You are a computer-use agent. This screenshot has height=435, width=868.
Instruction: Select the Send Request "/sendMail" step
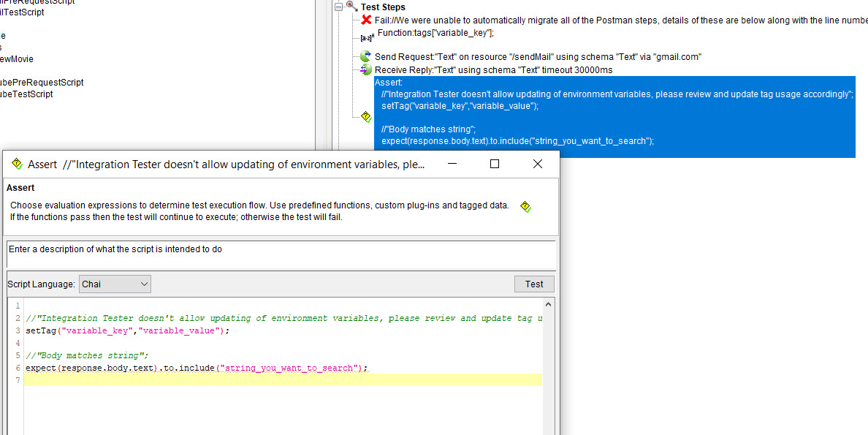click(x=538, y=56)
